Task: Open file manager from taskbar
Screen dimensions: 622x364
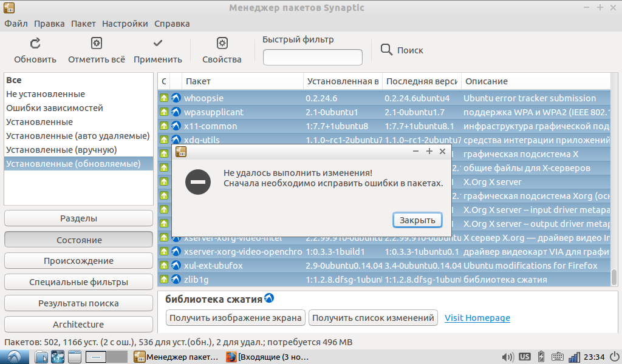Action: pos(41,357)
